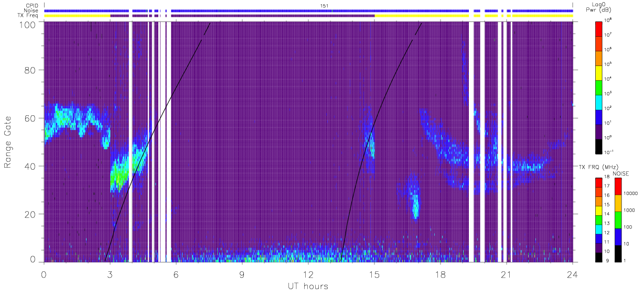The height and width of the screenshot is (297, 644).
Task: Pick the cyan power segment between 10^2 and 10^3
Action: coord(599,102)
